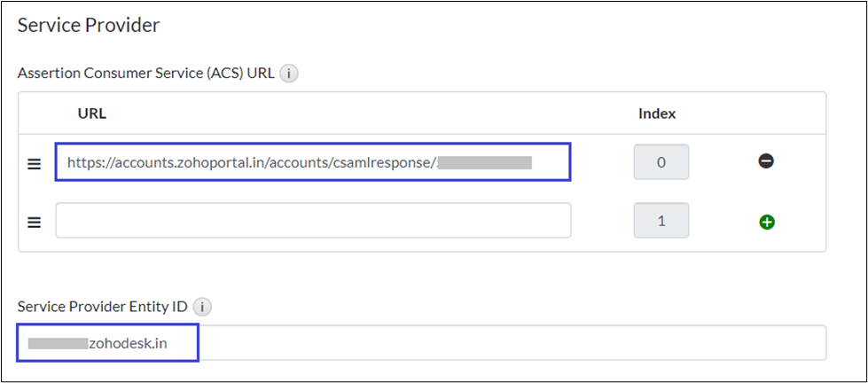The image size is (868, 383).
Task: Click the Service Provider Entity ID input field
Action: coord(510,343)
